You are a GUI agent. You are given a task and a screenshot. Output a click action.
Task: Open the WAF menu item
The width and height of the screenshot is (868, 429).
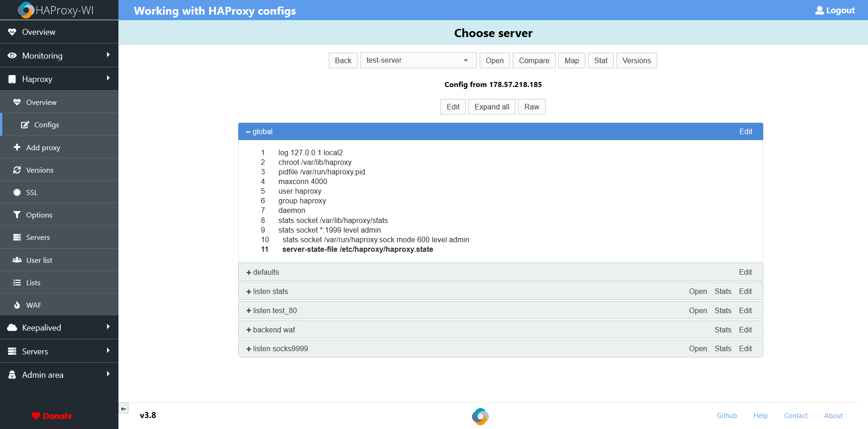[59, 305]
